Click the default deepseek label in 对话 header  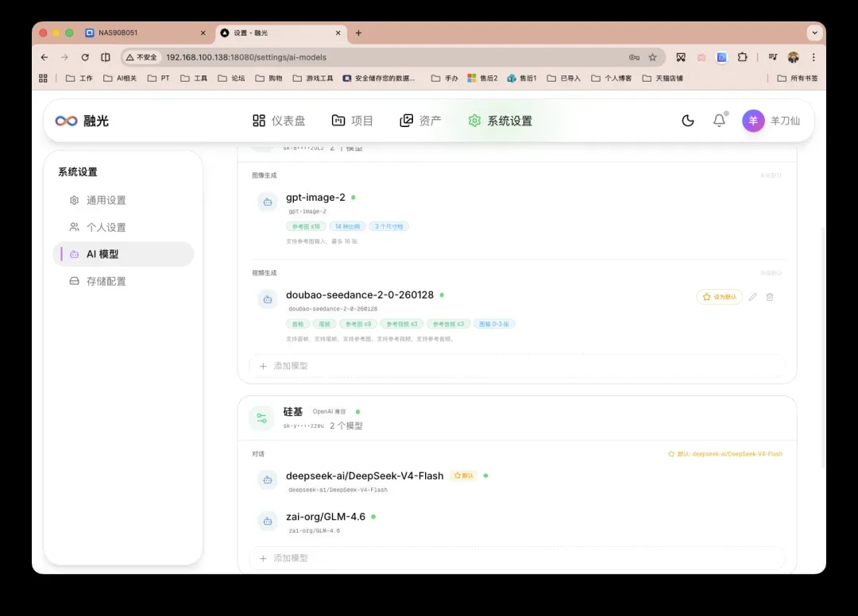(725, 453)
